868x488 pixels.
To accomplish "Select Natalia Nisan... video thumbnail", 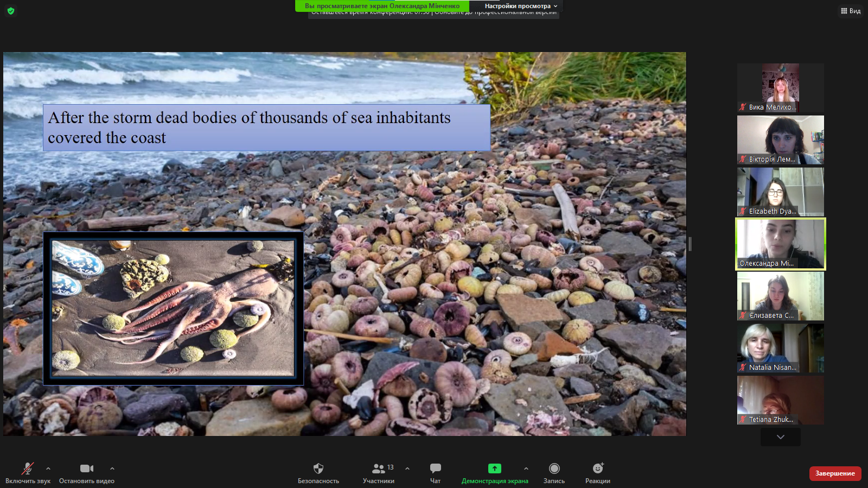I will pyautogui.click(x=780, y=348).
